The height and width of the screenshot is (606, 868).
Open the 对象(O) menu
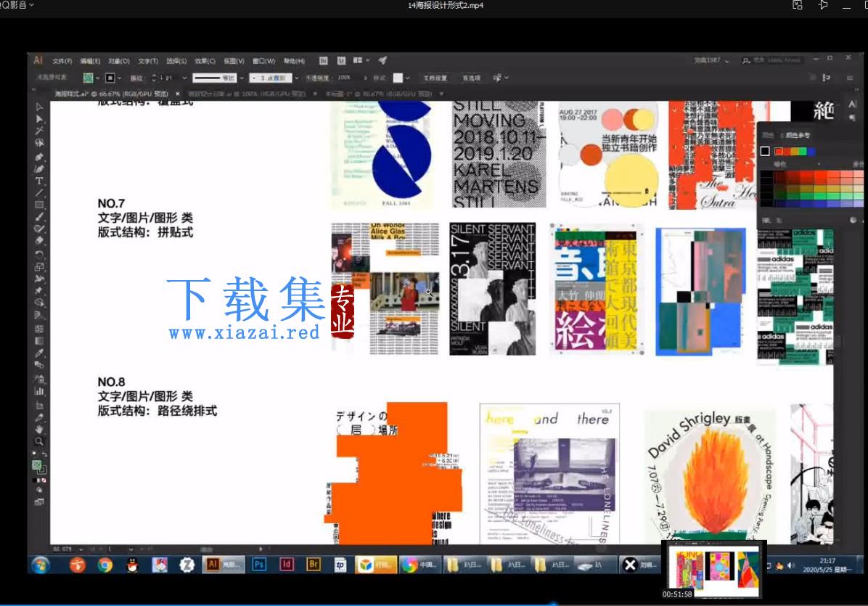click(119, 61)
